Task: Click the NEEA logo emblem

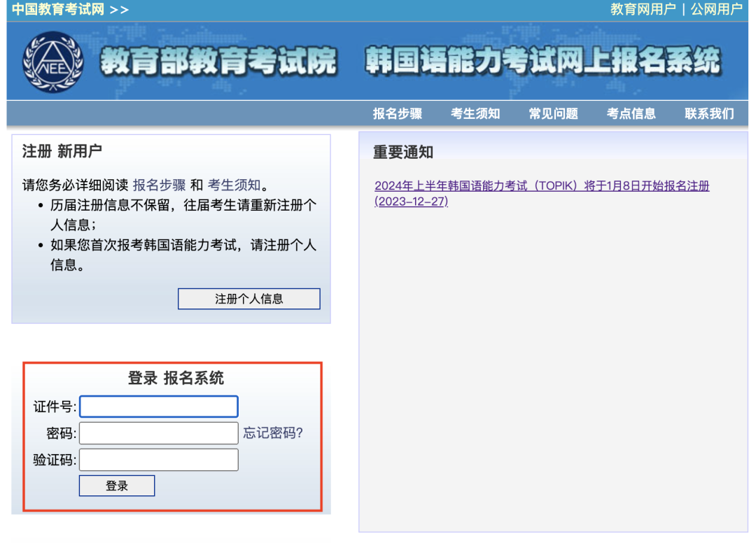Action: coord(53,62)
